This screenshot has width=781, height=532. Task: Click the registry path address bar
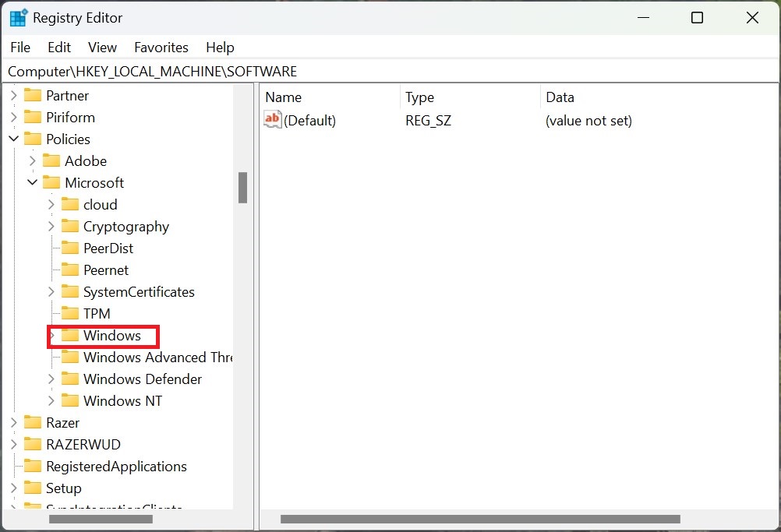coord(390,72)
